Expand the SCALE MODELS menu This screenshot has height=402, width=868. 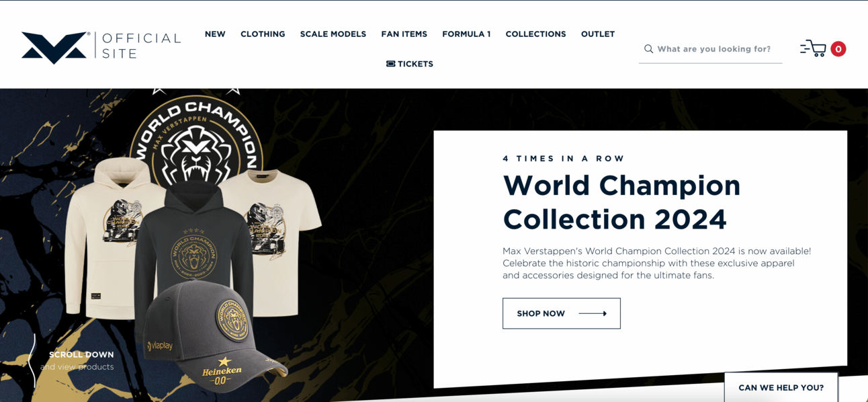(333, 34)
